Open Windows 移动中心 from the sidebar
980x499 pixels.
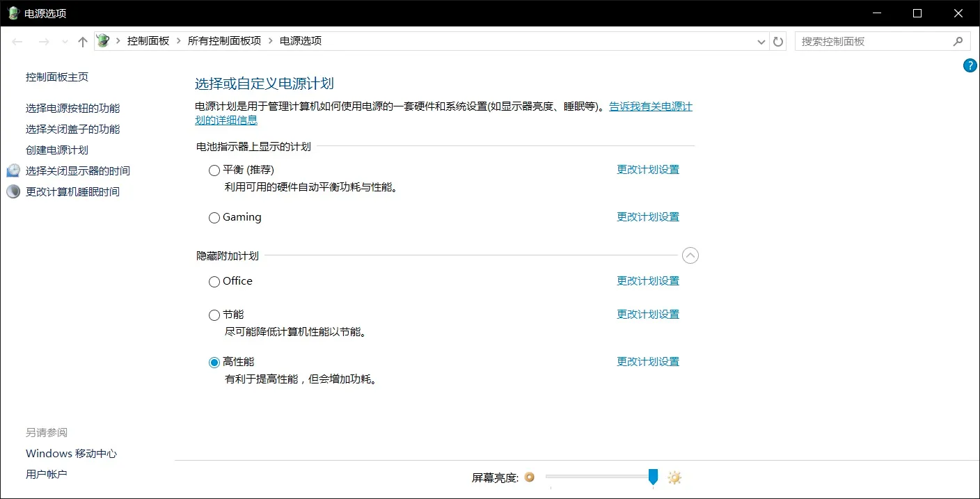tap(71, 453)
